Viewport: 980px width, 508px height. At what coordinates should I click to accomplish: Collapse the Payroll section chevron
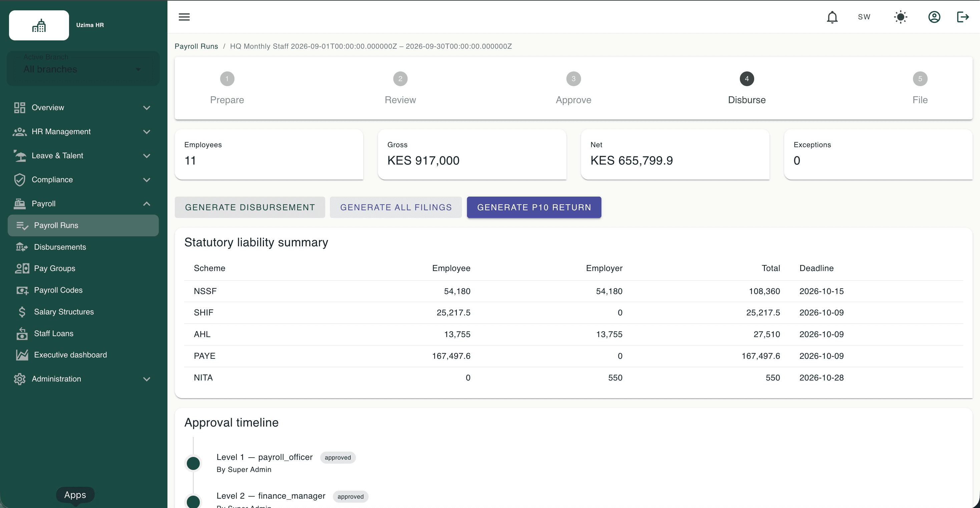coord(146,204)
